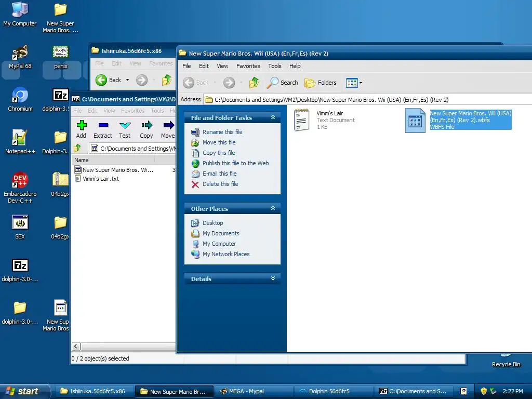Open the My Computer desktop icon
Screen dimensions: 532x399
click(x=20, y=14)
